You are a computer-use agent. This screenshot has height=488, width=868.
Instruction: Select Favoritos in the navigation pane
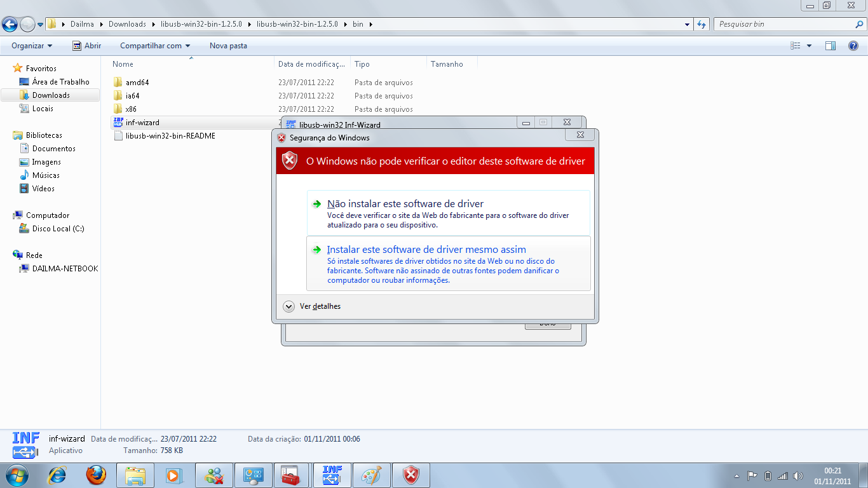(41, 69)
